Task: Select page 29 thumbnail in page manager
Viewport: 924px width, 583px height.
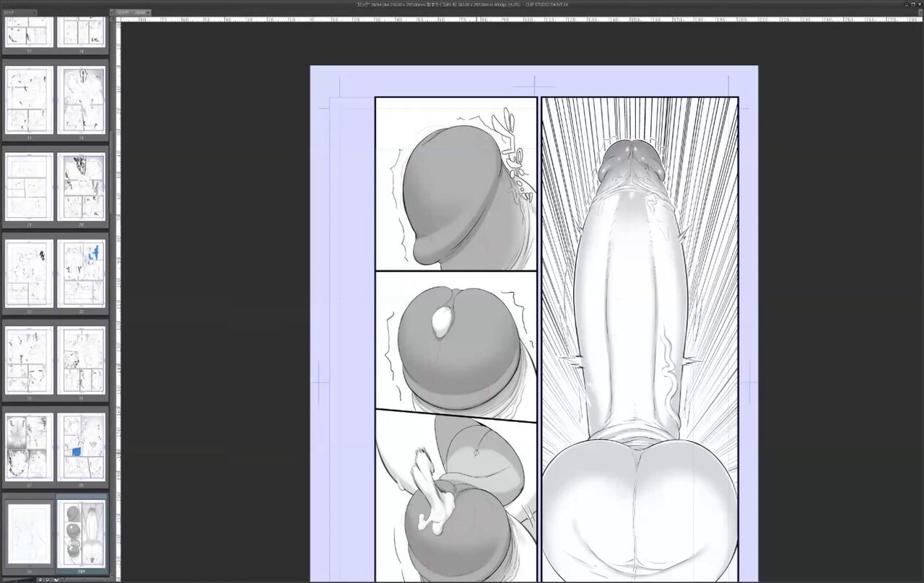Action: pos(29,533)
